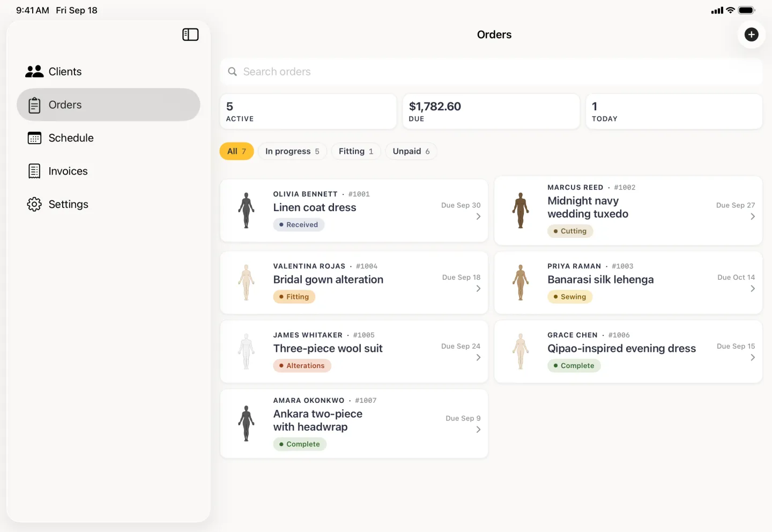Open Schedule from the sidebar
This screenshot has width=772, height=532.
tap(108, 138)
